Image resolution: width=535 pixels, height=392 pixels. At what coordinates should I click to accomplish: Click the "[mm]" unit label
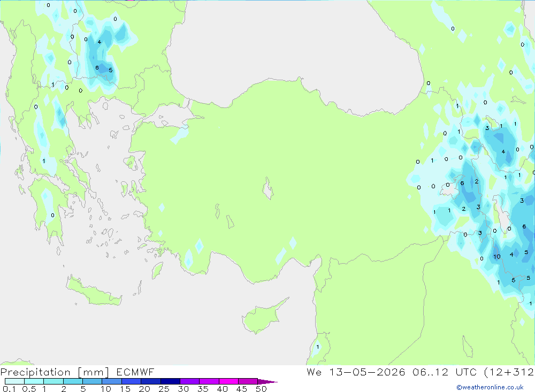(94, 372)
